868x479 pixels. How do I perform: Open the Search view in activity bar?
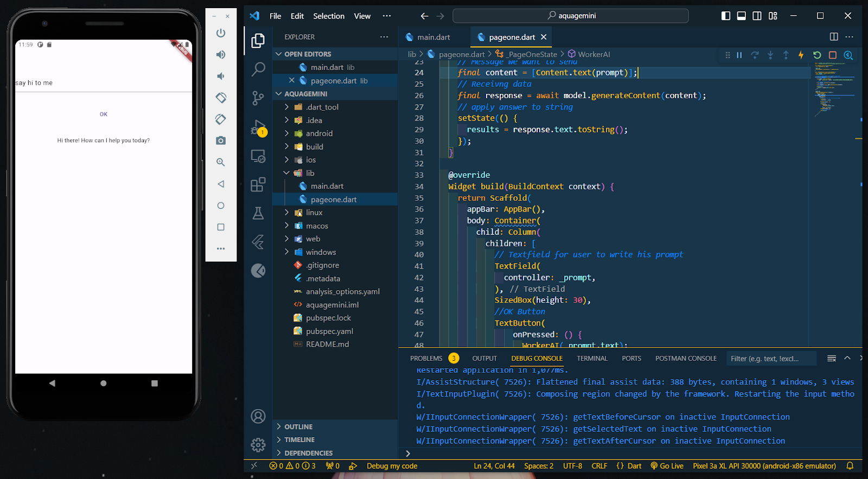point(258,69)
